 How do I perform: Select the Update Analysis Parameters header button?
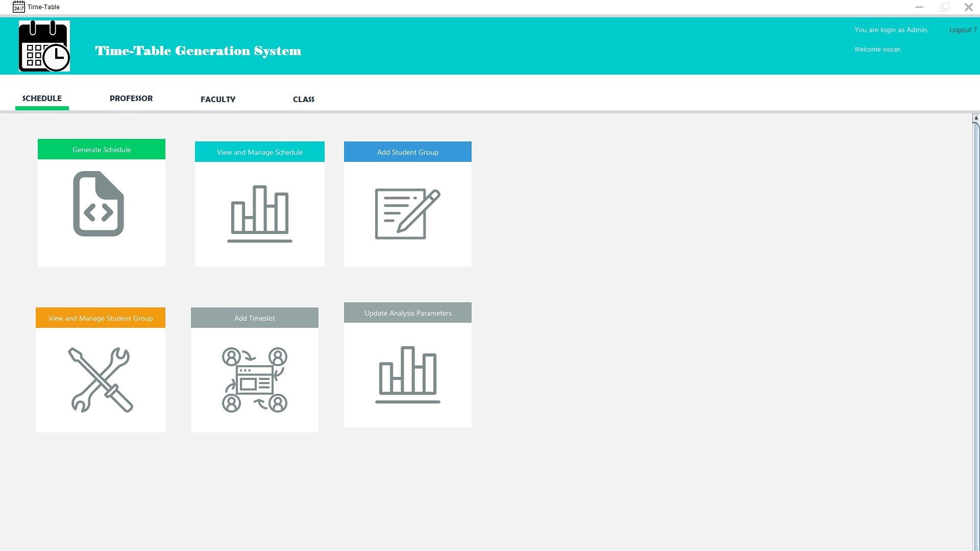(408, 313)
